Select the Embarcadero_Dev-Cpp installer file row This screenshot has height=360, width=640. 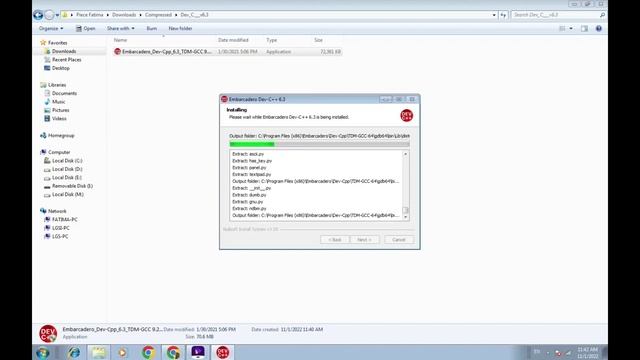coord(227,52)
